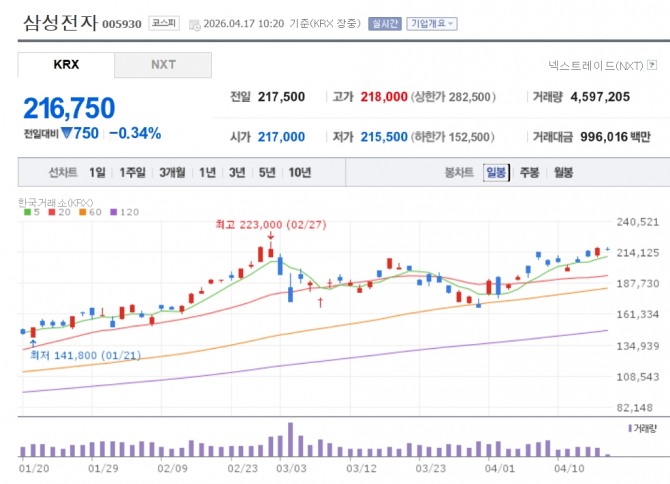Select the 일봉 daily candle chart
Viewport: 670px width, 484px height.
[496, 172]
